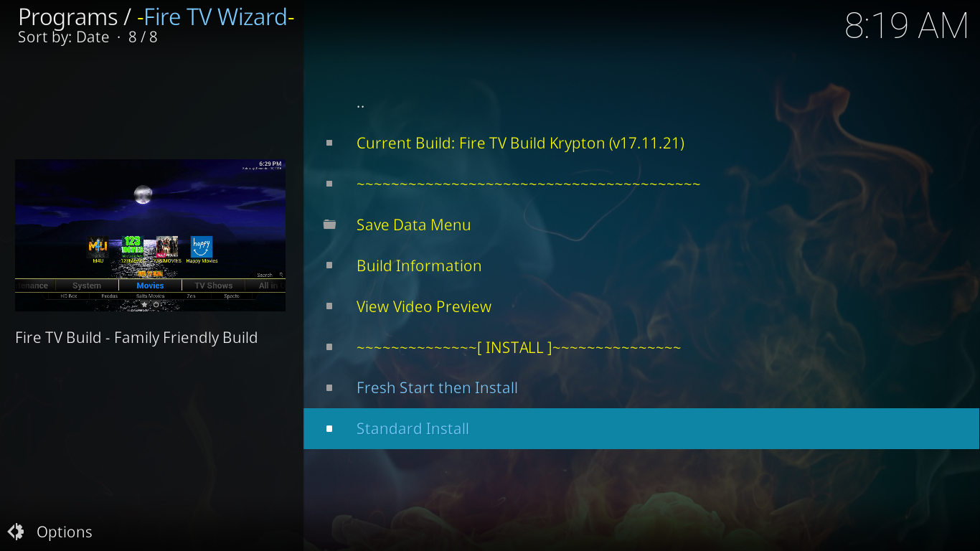Click the folder icon beside Save Data Menu
This screenshot has height=551, width=980.
point(329,225)
